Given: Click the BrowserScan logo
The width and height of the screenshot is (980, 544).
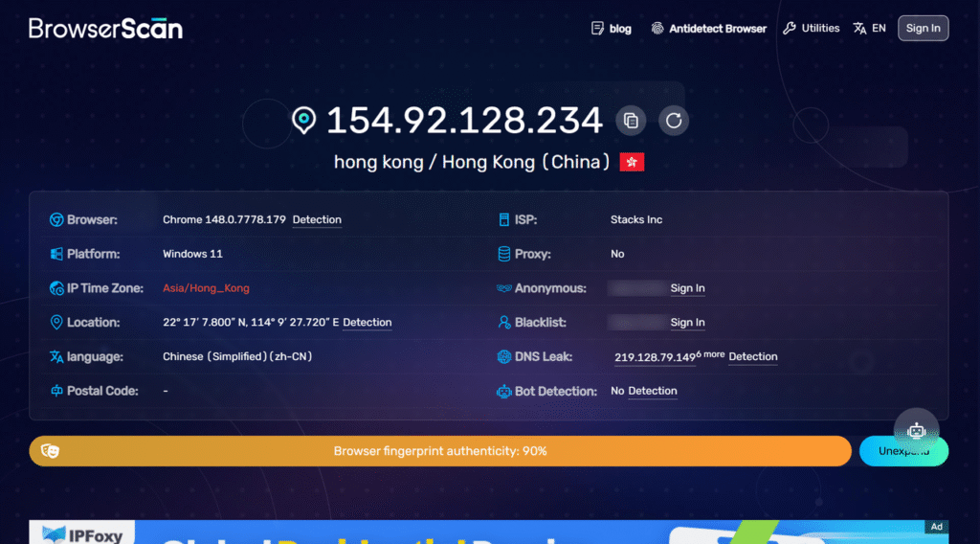Looking at the screenshot, I should 105,28.
